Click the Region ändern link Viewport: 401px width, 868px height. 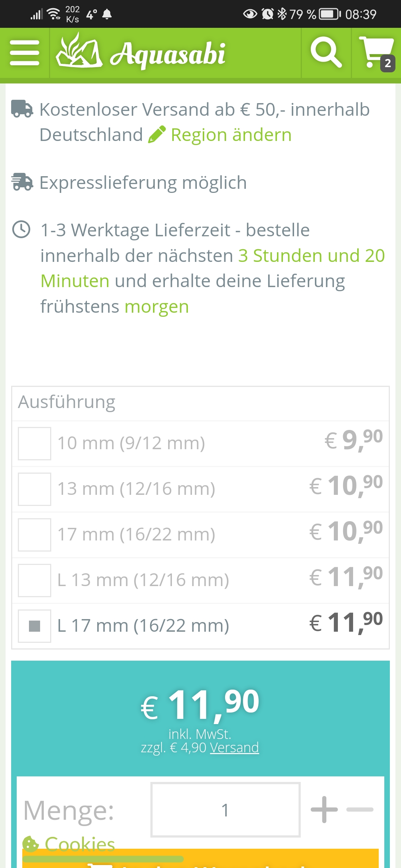231,135
